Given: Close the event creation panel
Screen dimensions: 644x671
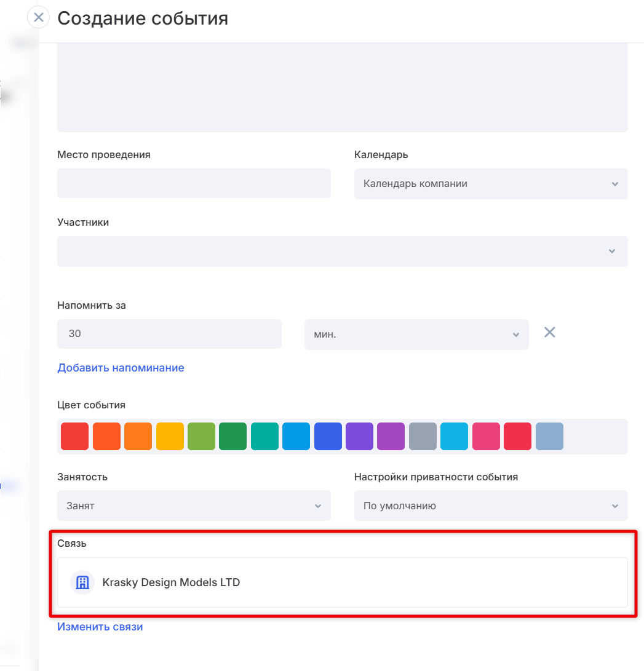Looking at the screenshot, I should pos(38,17).
